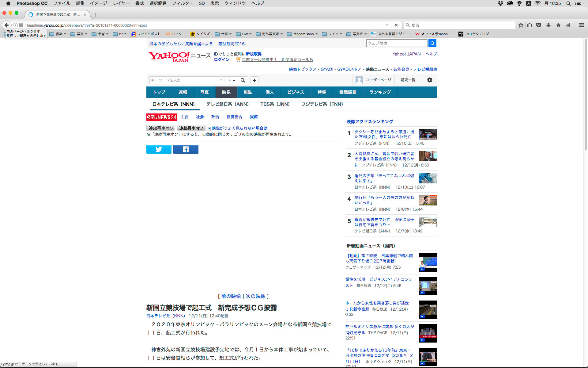Screen dimensions: 588x368
Task: Open the Pocket save icon
Action: click(539, 25)
